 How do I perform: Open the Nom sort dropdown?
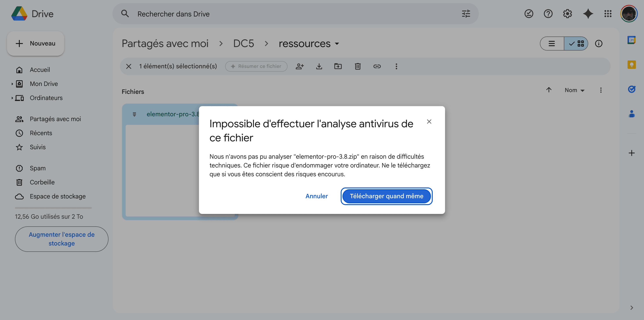pos(575,90)
